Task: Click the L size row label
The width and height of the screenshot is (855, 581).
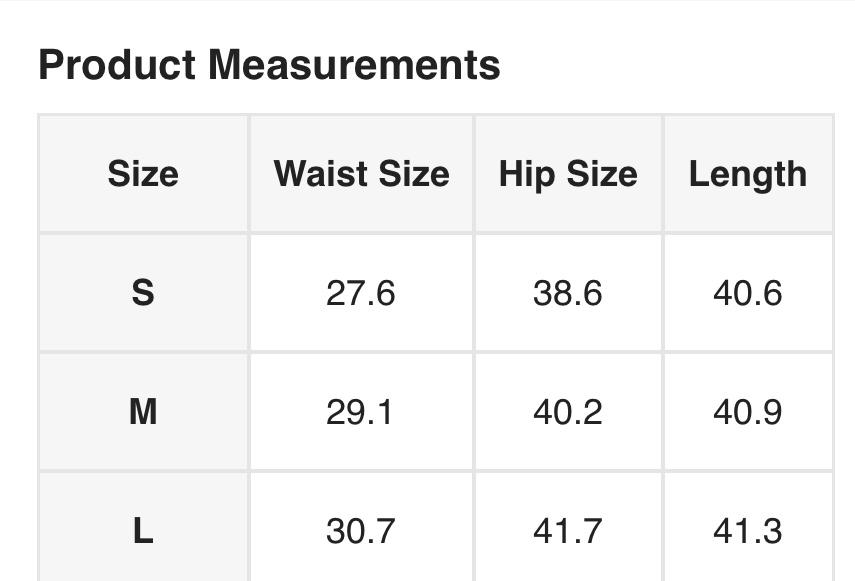Action: point(143,530)
